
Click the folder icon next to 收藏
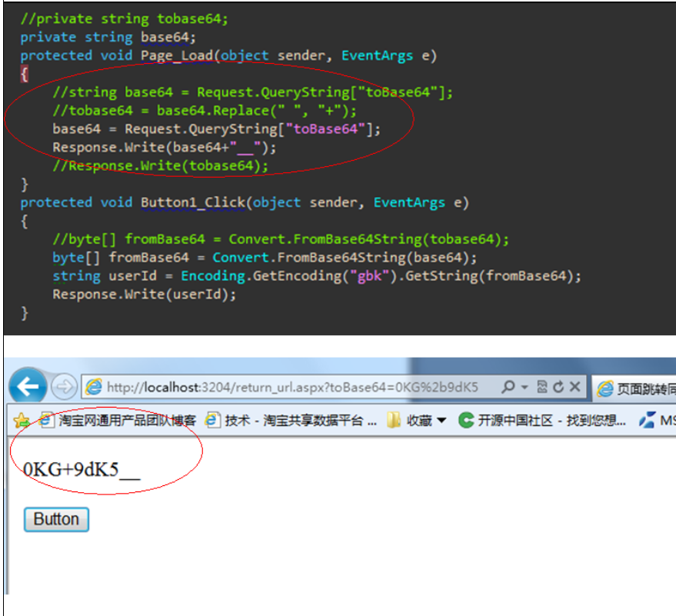[x=394, y=421]
